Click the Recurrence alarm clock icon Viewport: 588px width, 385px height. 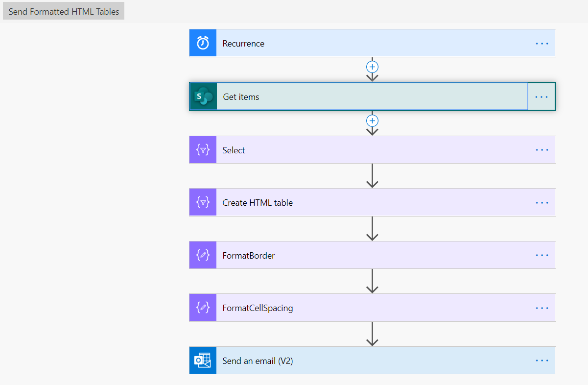coord(203,43)
